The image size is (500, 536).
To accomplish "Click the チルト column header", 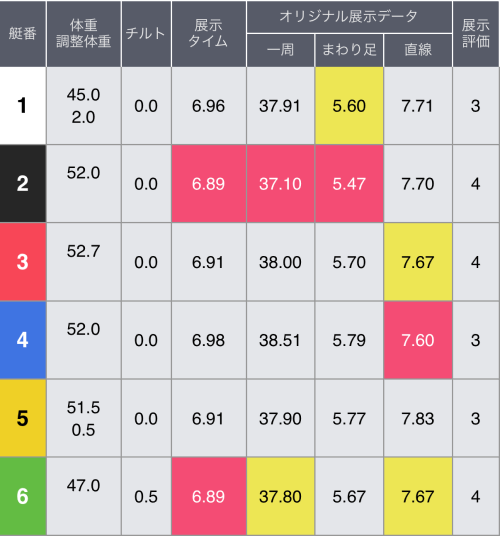I will coord(146,34).
